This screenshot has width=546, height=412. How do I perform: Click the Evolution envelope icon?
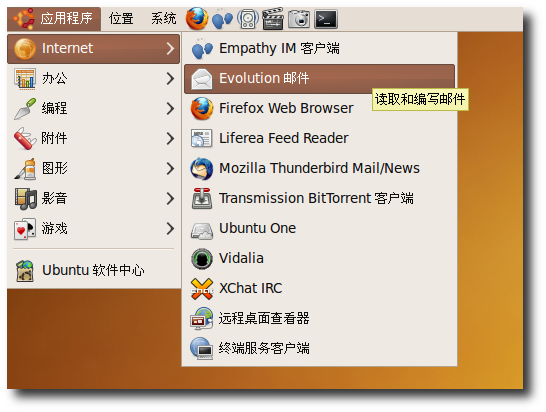[x=202, y=79]
